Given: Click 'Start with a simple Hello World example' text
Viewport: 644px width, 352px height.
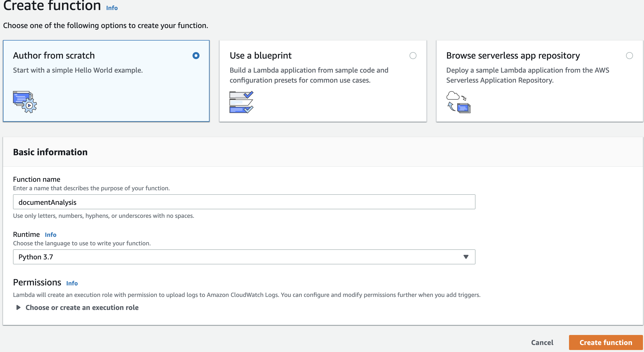Looking at the screenshot, I should [78, 70].
